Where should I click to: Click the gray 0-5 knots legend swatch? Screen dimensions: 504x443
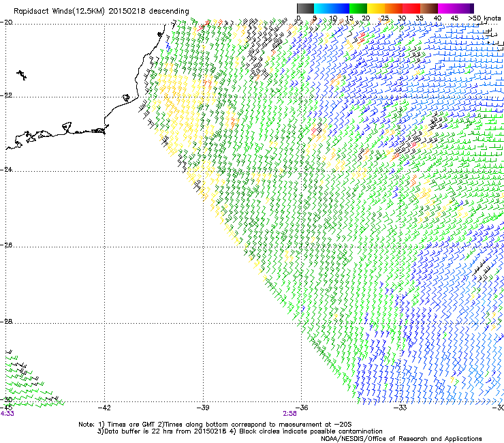tap(305, 8)
